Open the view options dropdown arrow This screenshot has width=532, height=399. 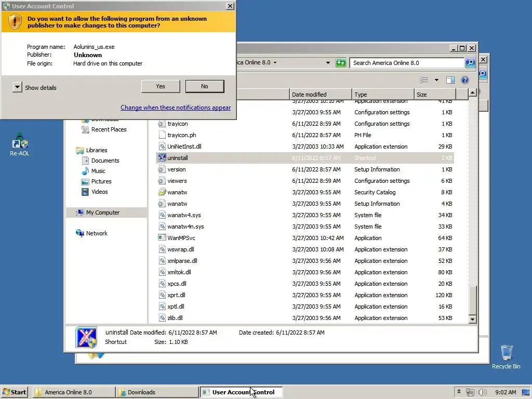(x=436, y=80)
